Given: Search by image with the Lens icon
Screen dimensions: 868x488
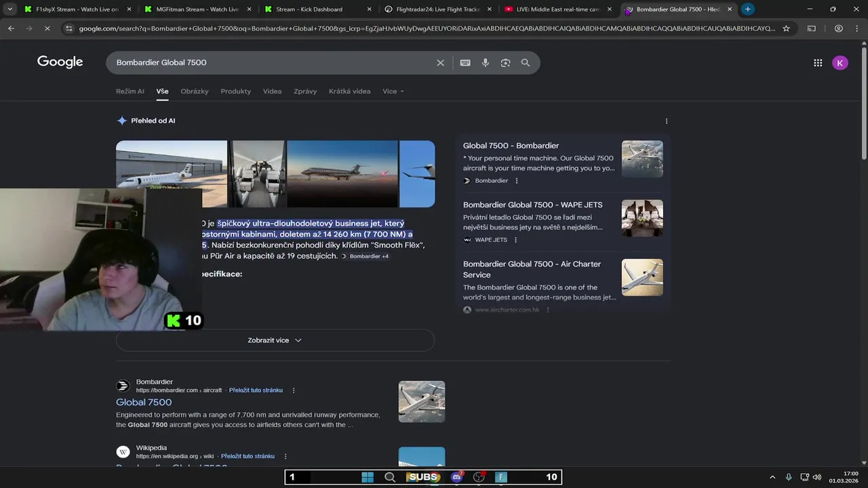Looking at the screenshot, I should 505,62.
